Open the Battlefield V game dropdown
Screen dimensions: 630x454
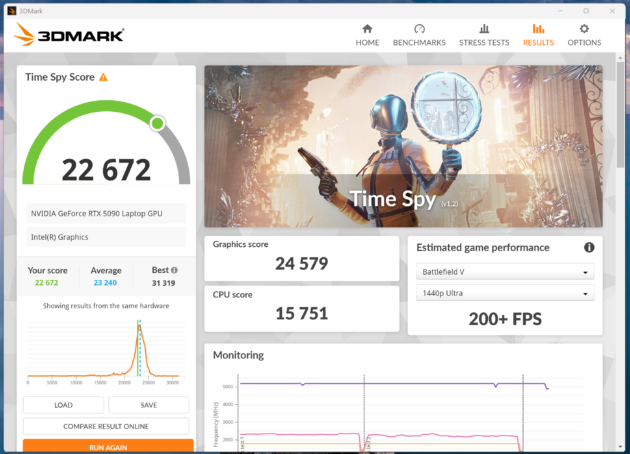[505, 272]
